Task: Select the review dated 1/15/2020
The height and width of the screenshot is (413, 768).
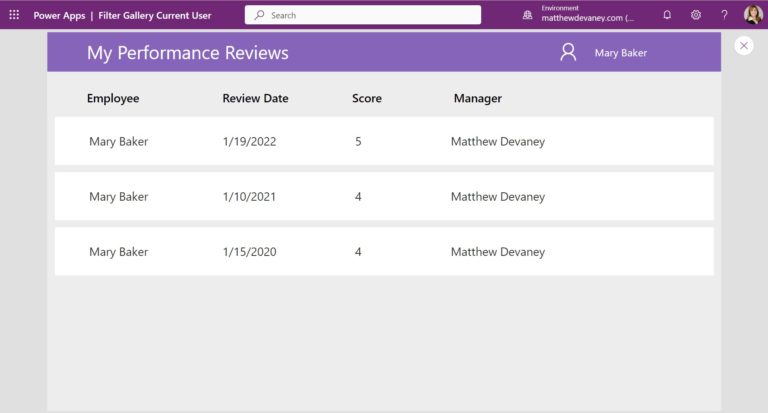Action: point(249,252)
